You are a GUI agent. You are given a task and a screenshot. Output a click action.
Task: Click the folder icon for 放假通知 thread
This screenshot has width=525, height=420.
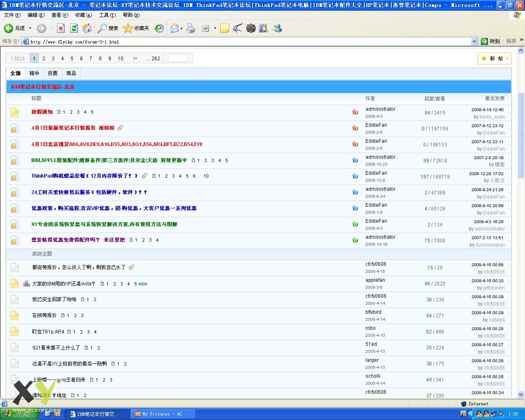tap(14, 112)
